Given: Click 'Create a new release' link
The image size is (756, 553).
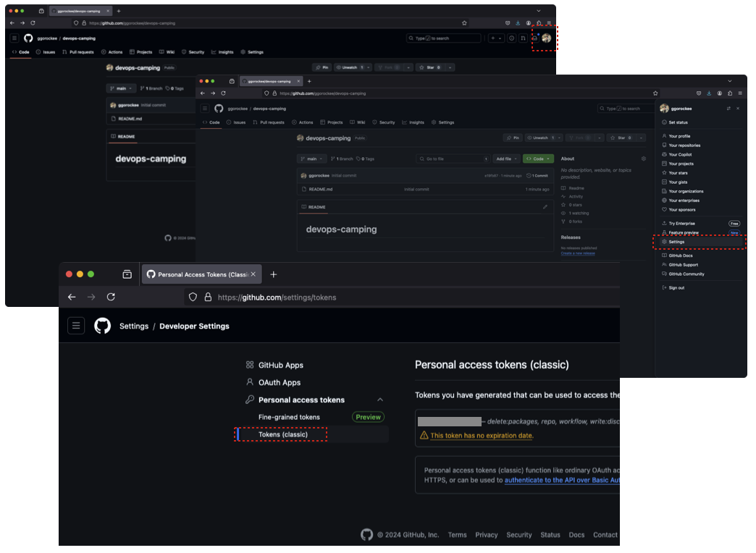Looking at the screenshot, I should click(x=578, y=253).
